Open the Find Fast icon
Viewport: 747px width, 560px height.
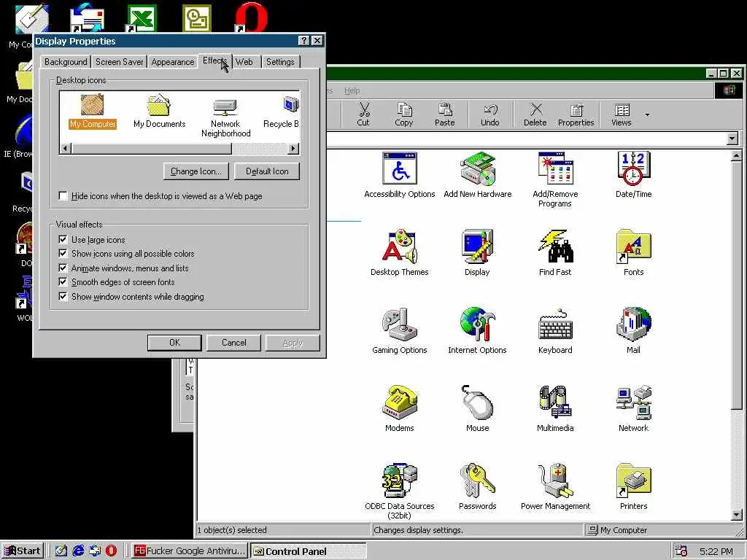coord(555,253)
